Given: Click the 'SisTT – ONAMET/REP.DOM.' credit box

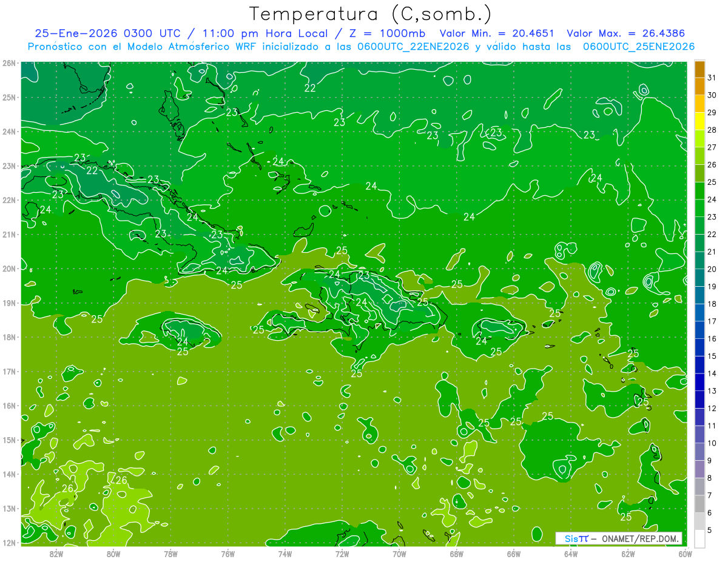Looking at the screenshot, I should [x=619, y=538].
